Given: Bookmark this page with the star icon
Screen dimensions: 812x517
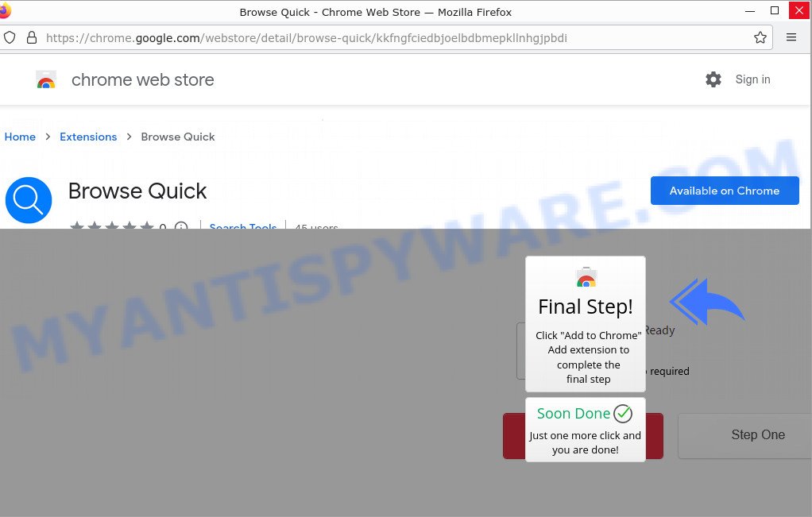Looking at the screenshot, I should tap(760, 37).
